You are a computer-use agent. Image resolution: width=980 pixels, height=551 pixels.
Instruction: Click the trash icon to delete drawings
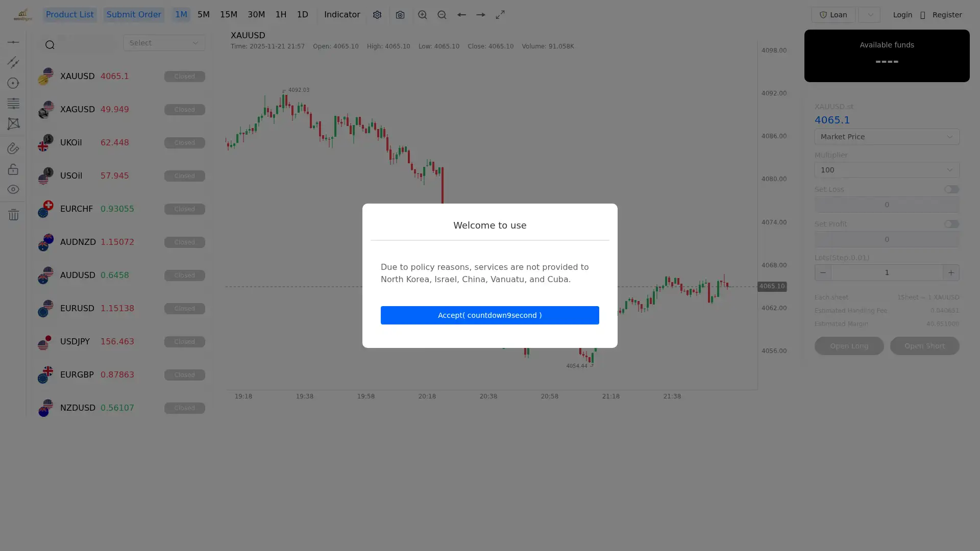(x=13, y=214)
